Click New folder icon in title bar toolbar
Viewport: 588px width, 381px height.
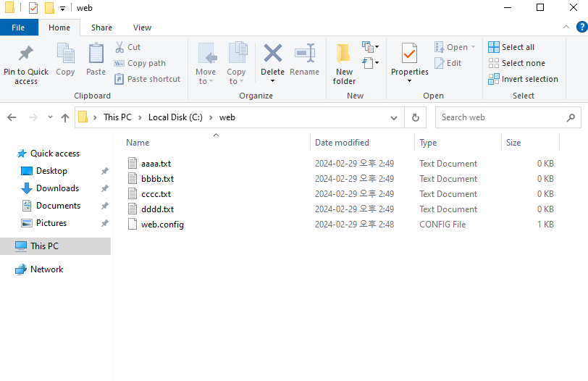[x=49, y=7]
